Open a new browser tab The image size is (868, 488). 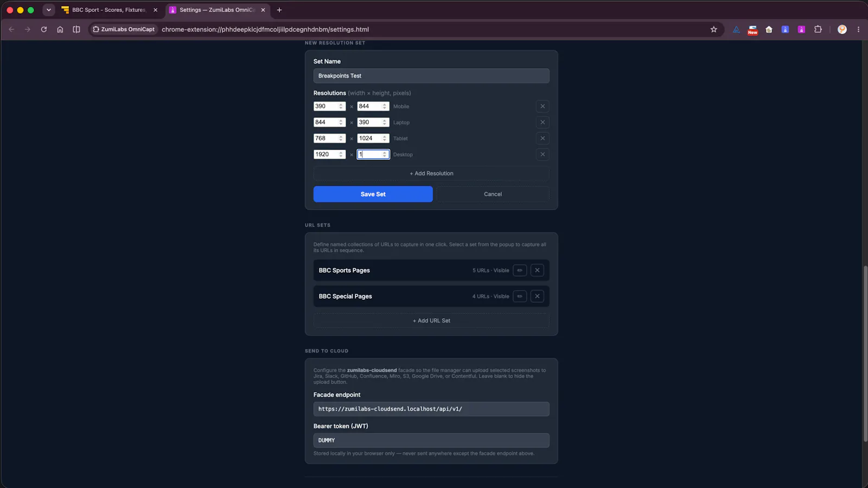click(x=279, y=10)
